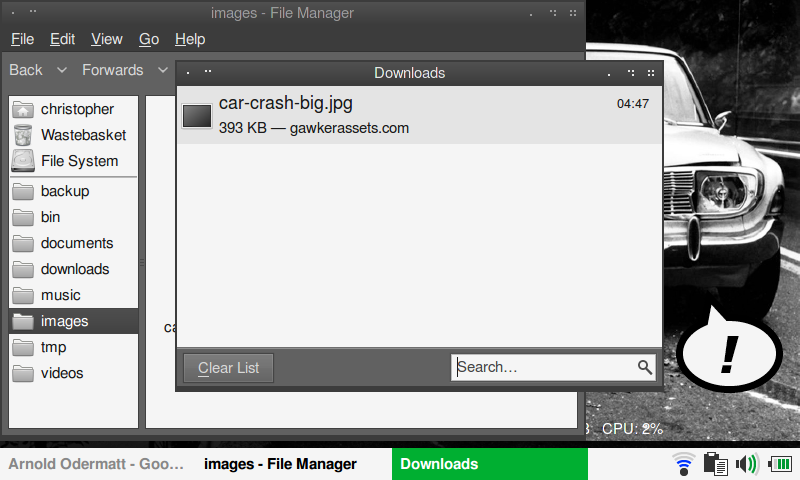800x480 pixels.
Task: Open the clipboard manager tray icon
Action: [715, 464]
